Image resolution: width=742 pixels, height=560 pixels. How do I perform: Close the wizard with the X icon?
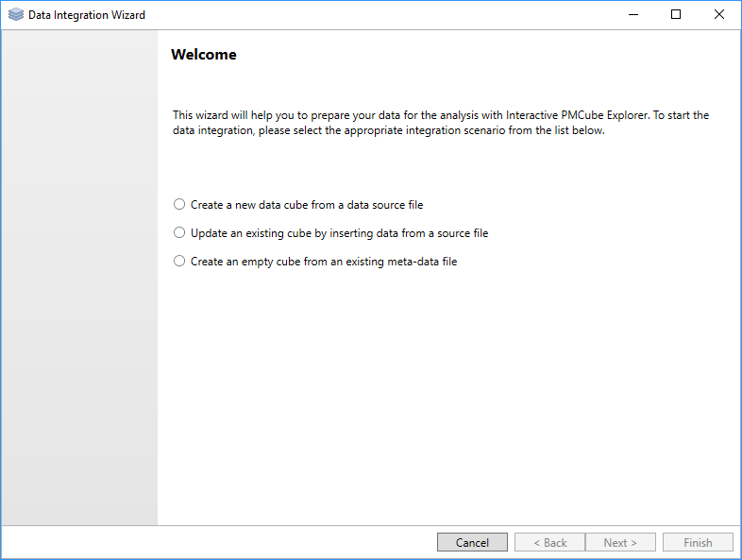click(x=719, y=15)
